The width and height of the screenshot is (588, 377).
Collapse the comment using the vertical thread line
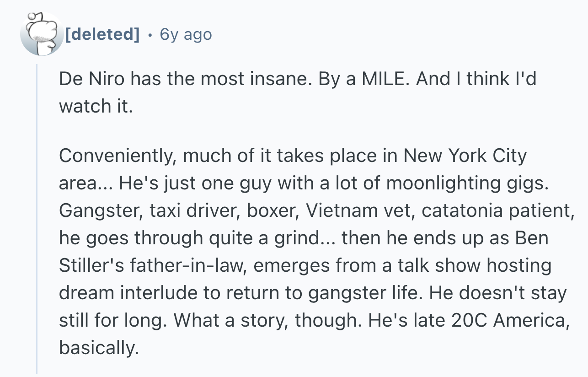pyautogui.click(x=37, y=220)
